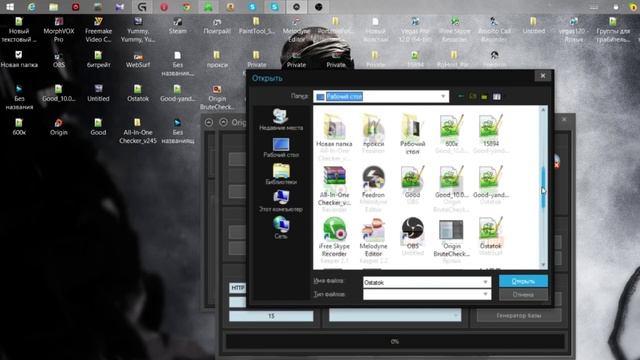Open the Origin desktop shortcut

point(58,127)
